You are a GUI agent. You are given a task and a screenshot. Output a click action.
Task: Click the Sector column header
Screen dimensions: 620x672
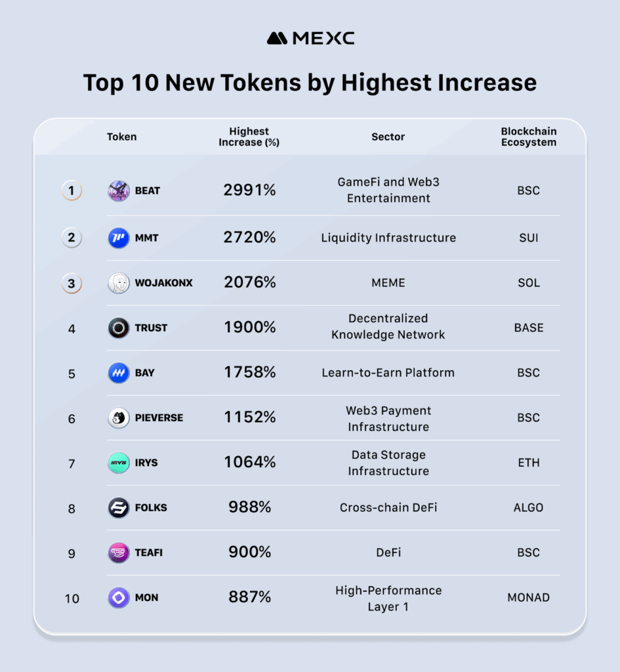pyautogui.click(x=388, y=137)
